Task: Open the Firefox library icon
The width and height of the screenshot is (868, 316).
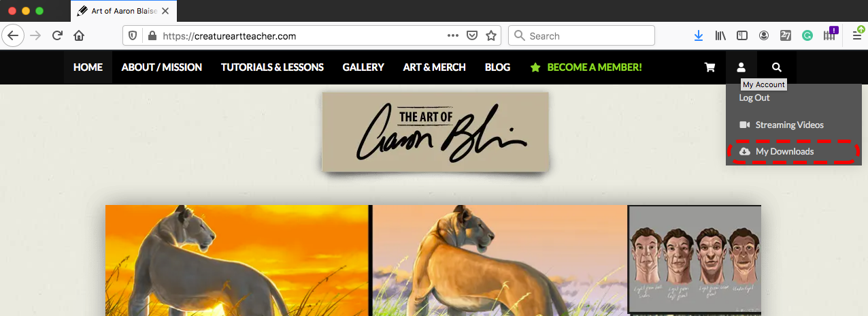Action: 720,35
